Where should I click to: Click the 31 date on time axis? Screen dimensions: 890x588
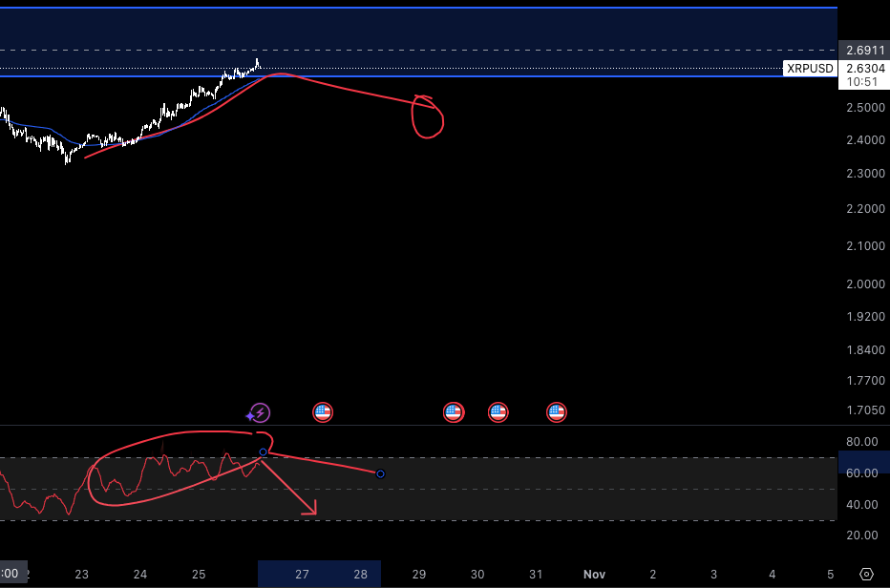click(x=536, y=574)
